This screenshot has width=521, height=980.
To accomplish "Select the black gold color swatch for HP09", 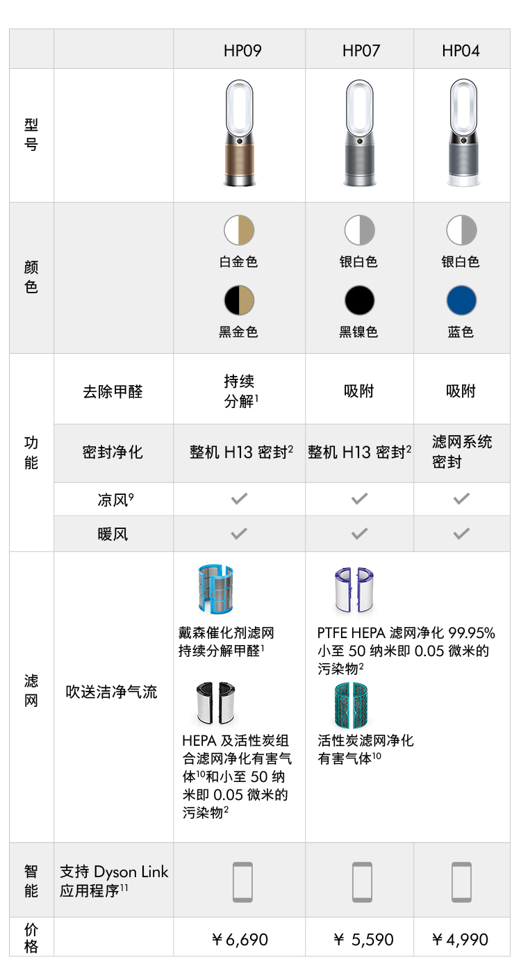I will coord(239,300).
